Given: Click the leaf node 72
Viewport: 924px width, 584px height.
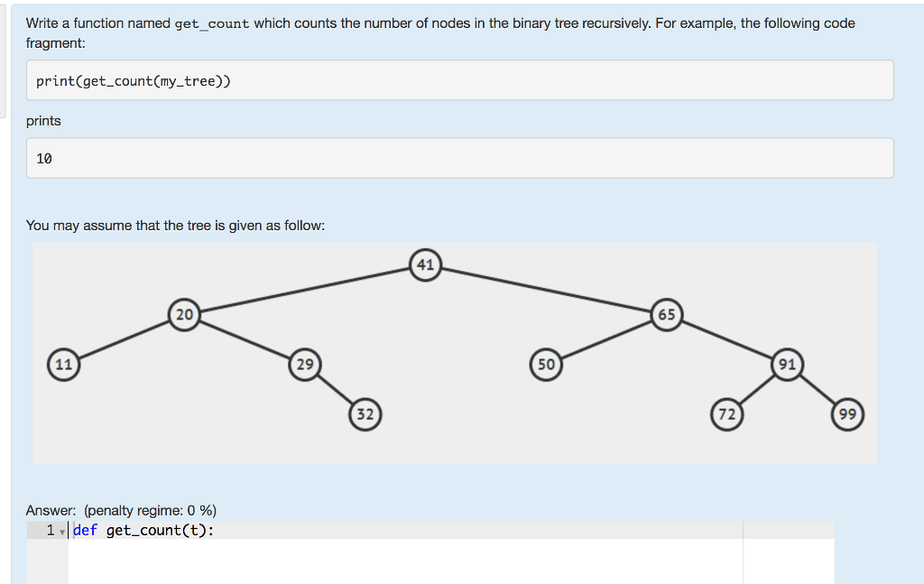Looking at the screenshot, I should pyautogui.click(x=727, y=413).
